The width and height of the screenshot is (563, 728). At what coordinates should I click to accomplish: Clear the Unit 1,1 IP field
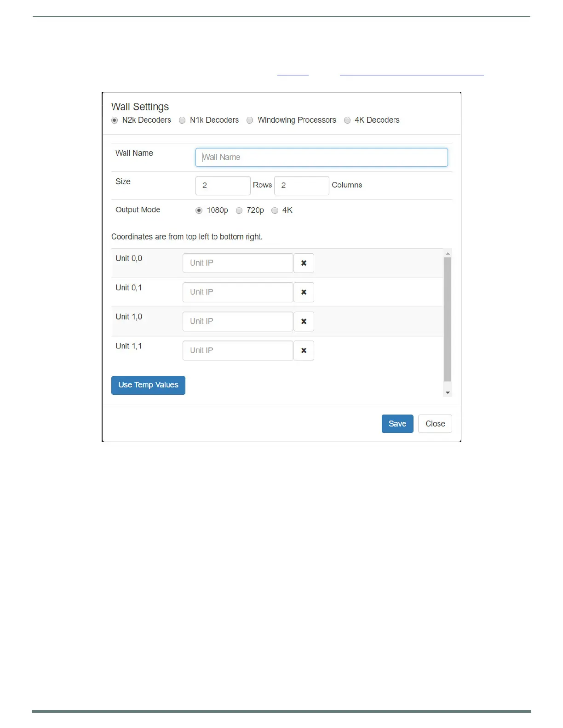304,351
